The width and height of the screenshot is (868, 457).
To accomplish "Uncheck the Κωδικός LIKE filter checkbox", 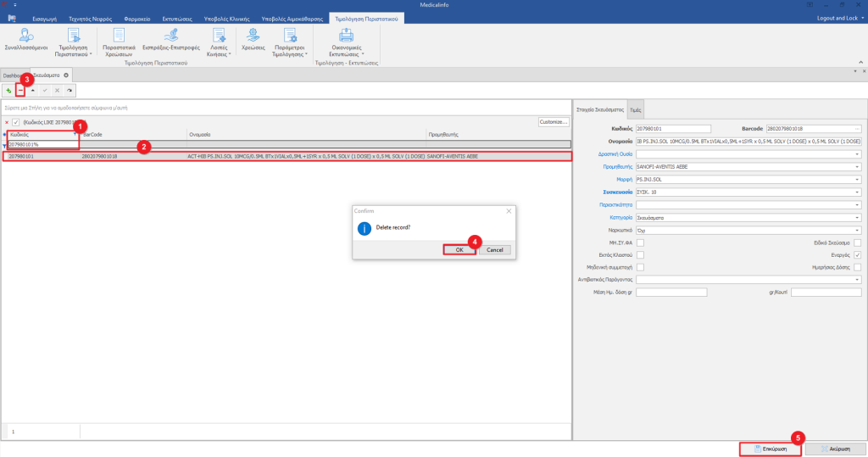I will coord(16,122).
